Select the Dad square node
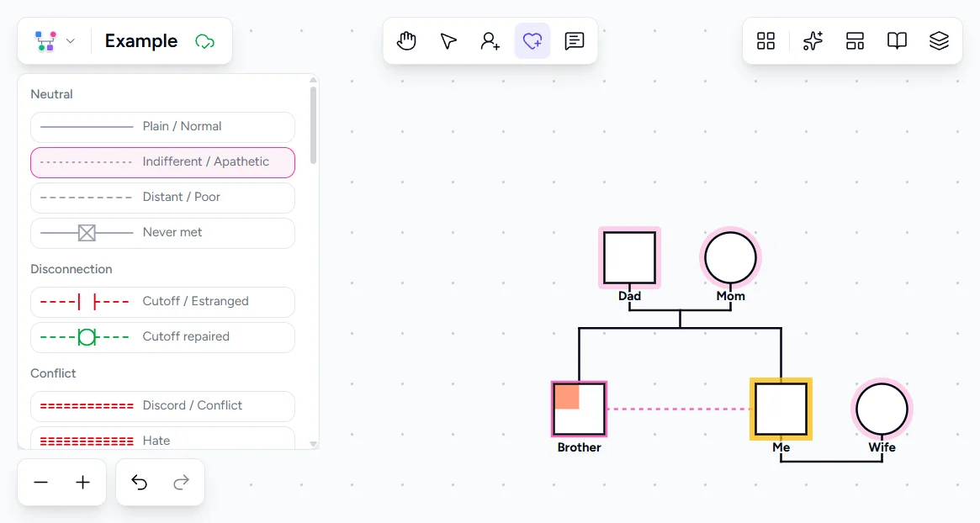 (x=629, y=257)
